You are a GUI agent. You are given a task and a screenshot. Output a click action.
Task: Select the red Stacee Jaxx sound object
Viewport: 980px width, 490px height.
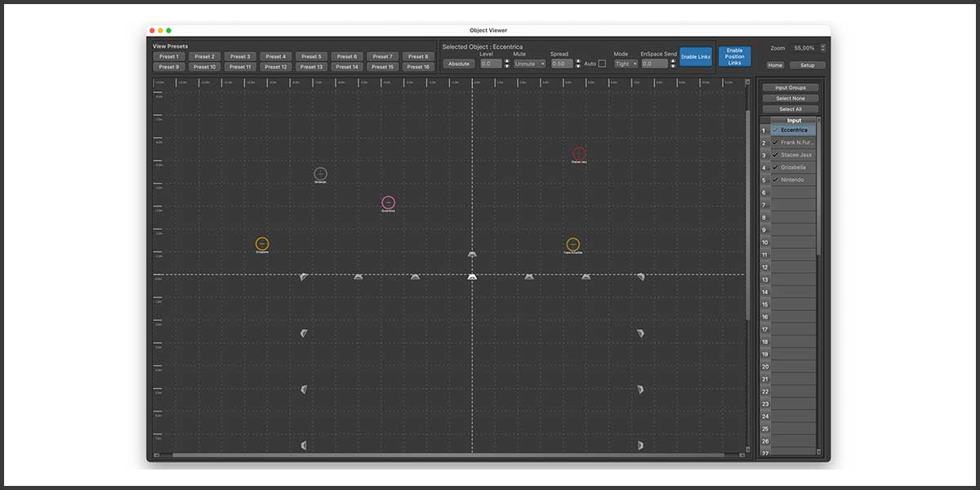pyautogui.click(x=579, y=154)
